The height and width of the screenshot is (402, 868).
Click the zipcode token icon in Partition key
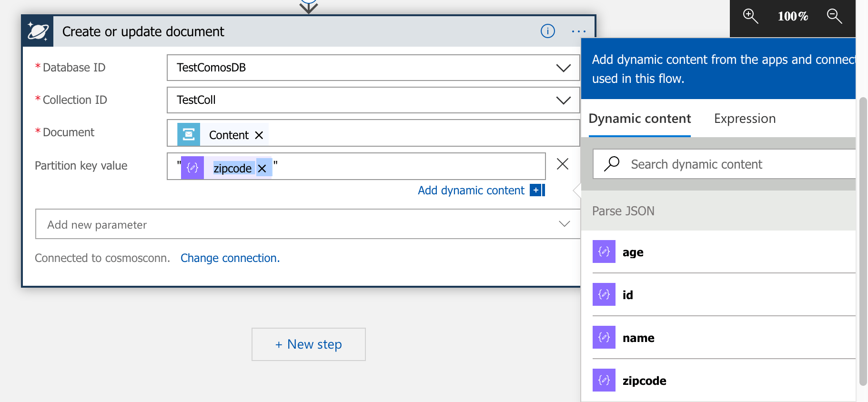click(192, 168)
